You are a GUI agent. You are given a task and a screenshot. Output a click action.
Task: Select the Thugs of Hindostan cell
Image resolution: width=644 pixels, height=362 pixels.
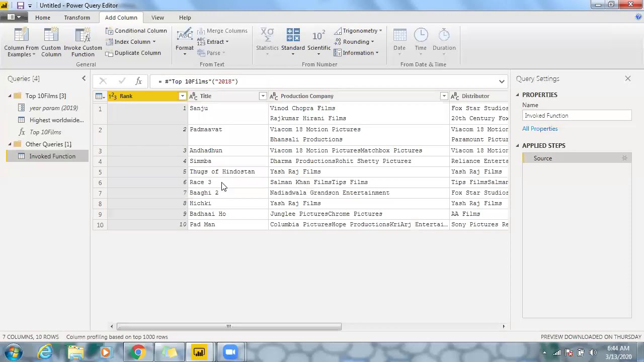(228, 171)
